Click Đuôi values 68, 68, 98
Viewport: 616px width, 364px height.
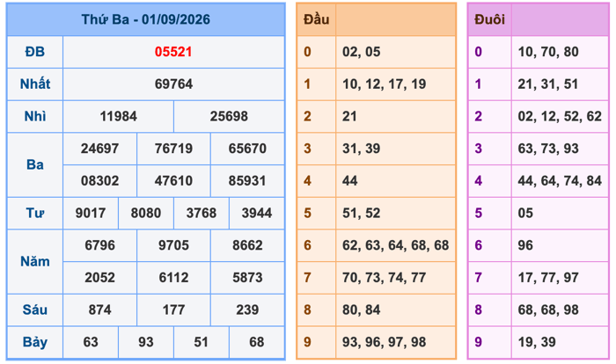(548, 309)
